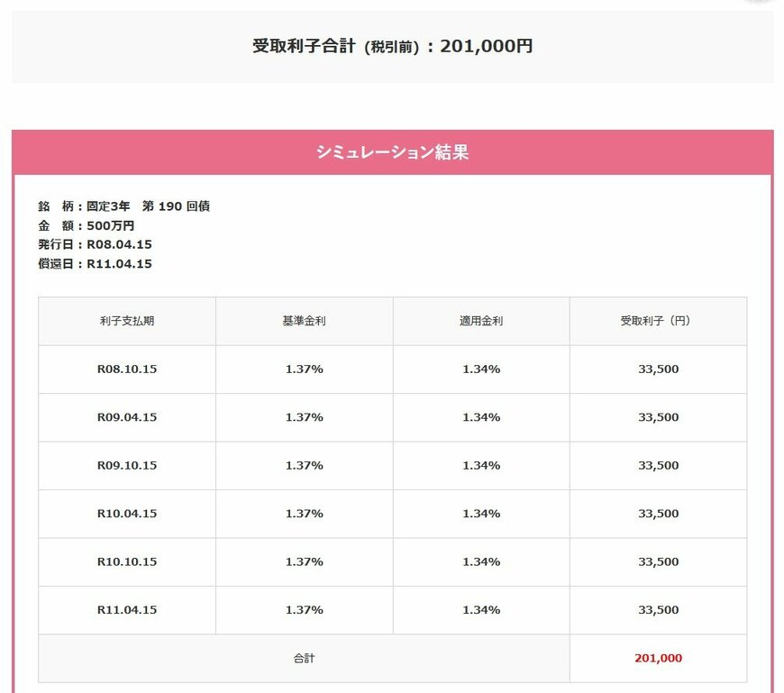Click 33,500 interest in R11.04.15 row
The height and width of the screenshot is (693, 784).
[x=658, y=610]
